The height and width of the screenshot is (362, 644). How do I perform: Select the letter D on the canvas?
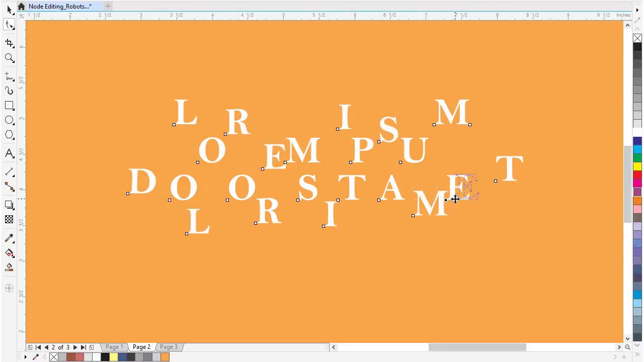pos(142,182)
